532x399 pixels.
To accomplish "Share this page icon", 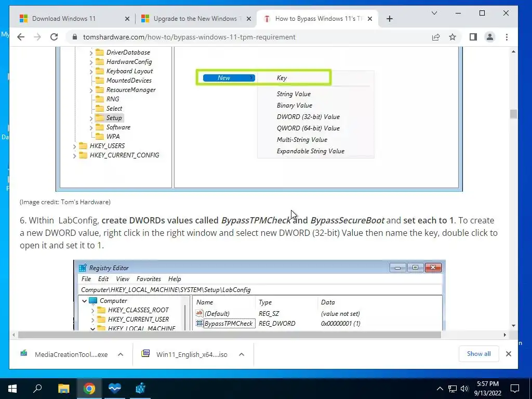I will point(436,37).
